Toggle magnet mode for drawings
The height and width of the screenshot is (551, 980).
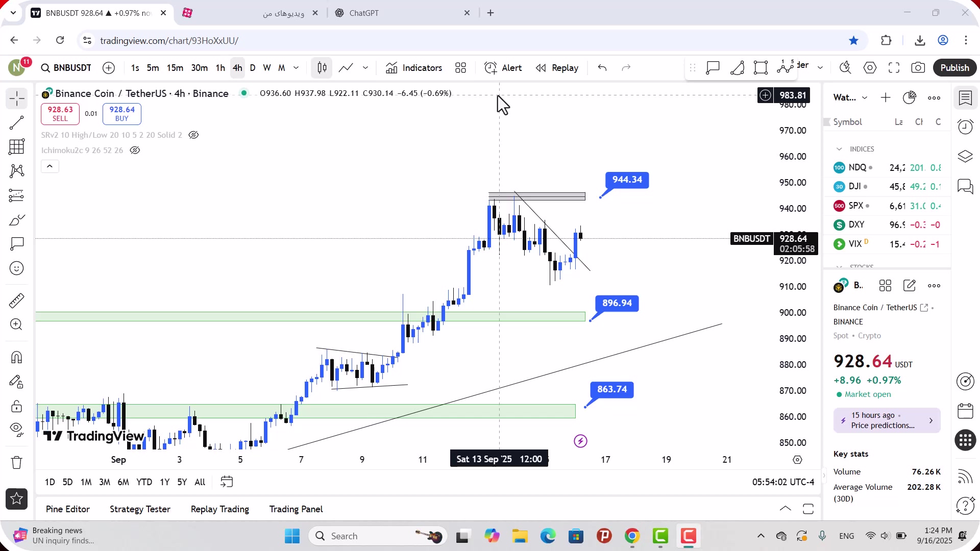(17, 357)
